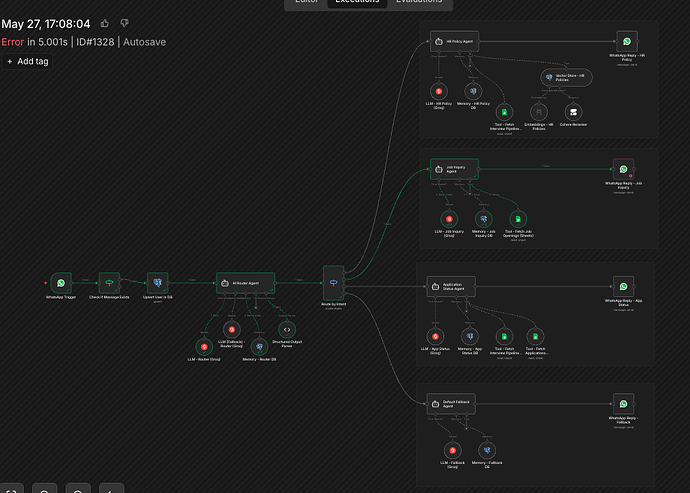The height and width of the screenshot is (493, 690).
Task: Select the WhatsApp Trigger node
Action: pos(61,283)
